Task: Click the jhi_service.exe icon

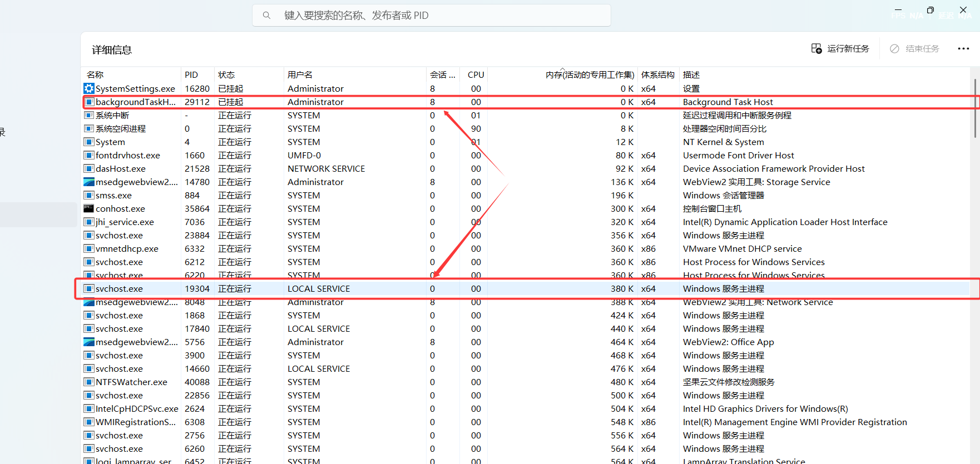Action: point(89,222)
